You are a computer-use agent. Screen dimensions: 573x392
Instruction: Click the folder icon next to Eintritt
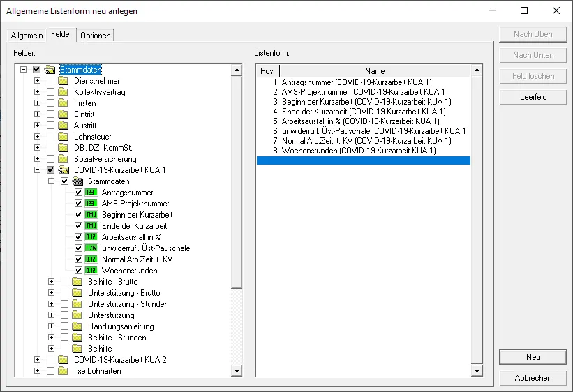(64, 114)
